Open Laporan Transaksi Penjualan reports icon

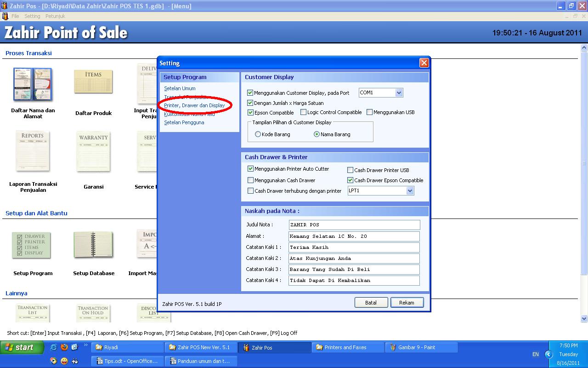click(33, 152)
